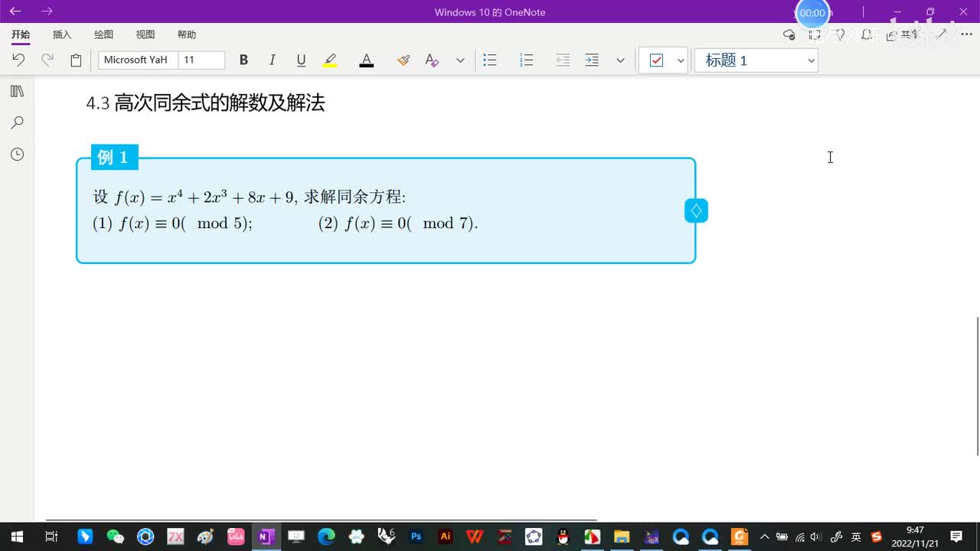The height and width of the screenshot is (551, 980).
Task: Open File Explorer from the taskbar
Action: tap(621, 536)
